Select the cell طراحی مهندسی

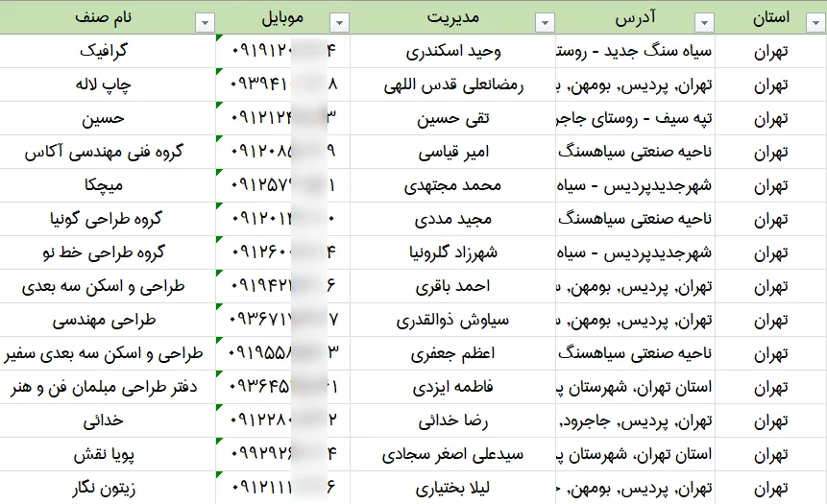coord(108,320)
